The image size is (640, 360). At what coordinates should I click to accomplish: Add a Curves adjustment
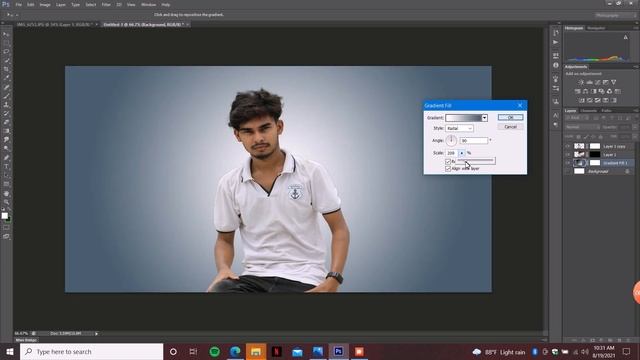click(598, 82)
